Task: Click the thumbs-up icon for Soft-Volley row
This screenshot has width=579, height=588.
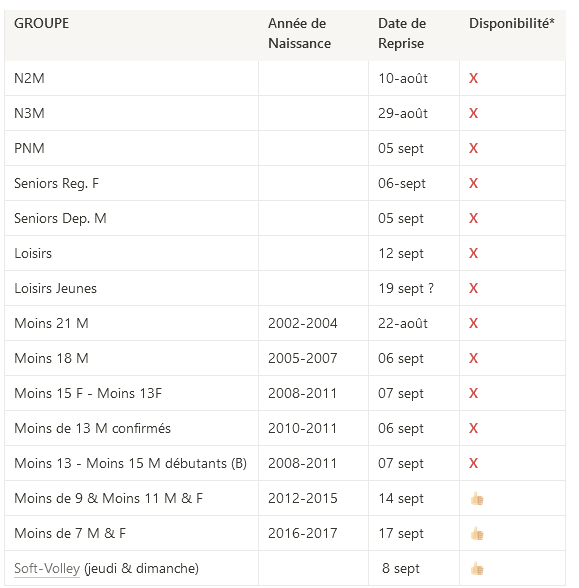Action: coord(477,568)
